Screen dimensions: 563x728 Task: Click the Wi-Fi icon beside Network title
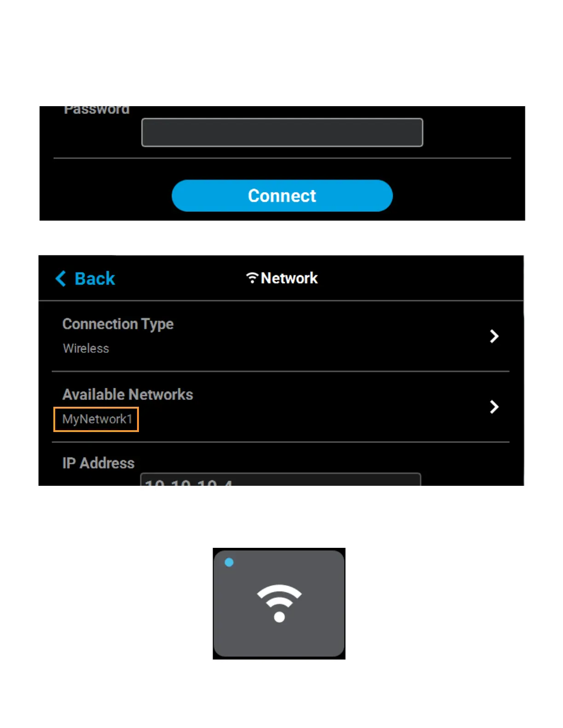(252, 278)
